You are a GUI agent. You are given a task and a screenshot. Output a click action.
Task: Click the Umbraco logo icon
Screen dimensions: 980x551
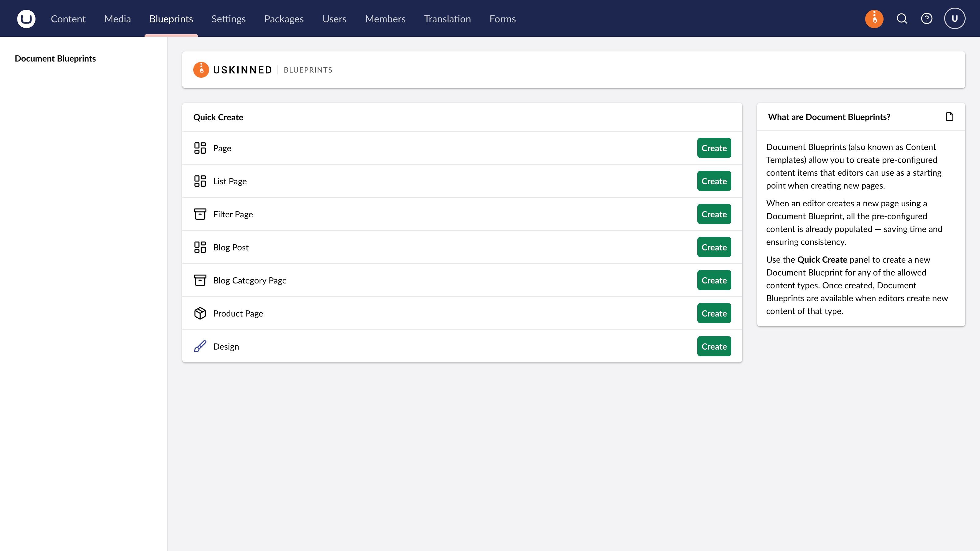pos(26,19)
